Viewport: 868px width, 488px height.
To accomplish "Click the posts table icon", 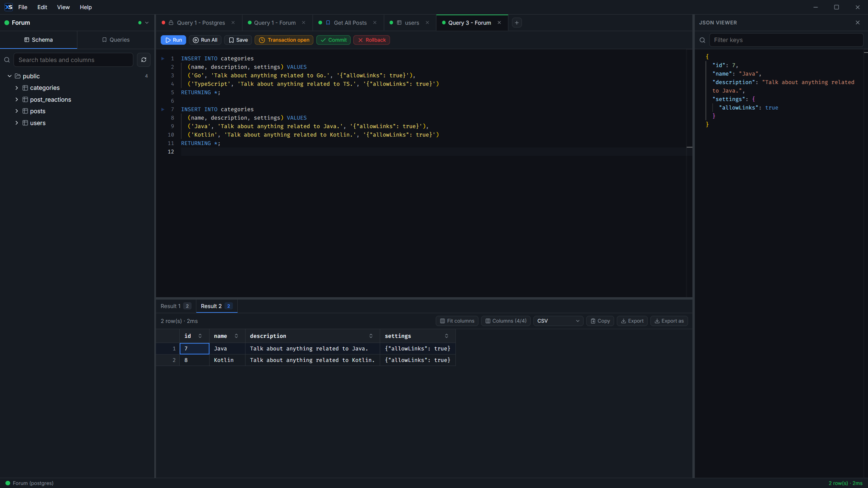I will [x=25, y=111].
